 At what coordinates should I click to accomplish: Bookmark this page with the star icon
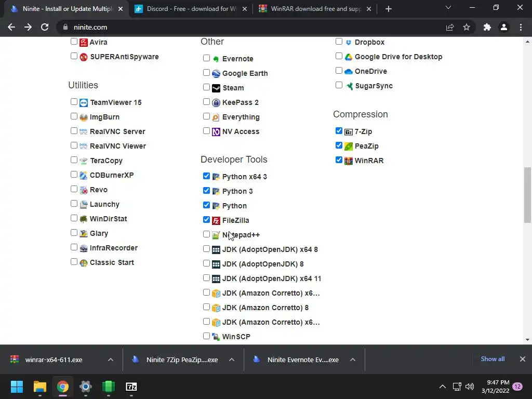point(467,27)
